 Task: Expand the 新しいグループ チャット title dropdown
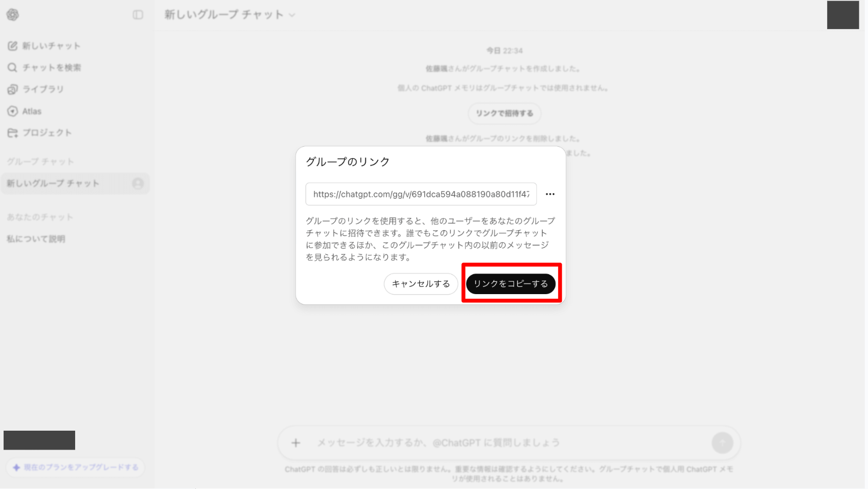(292, 15)
